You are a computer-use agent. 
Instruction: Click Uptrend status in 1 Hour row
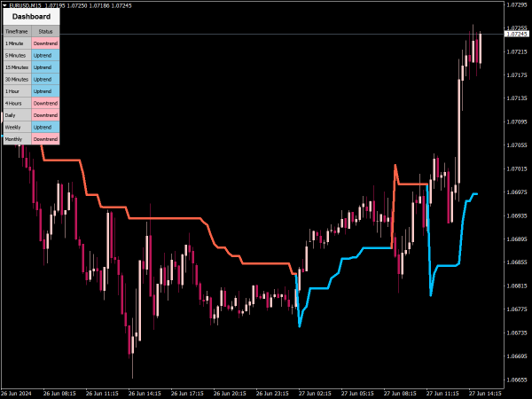click(45, 91)
